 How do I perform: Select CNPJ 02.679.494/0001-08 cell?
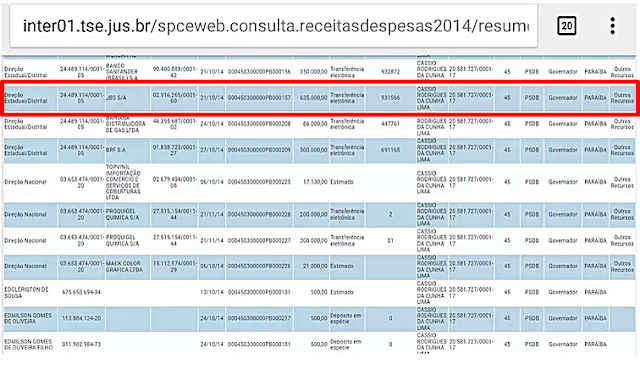[x=174, y=182]
